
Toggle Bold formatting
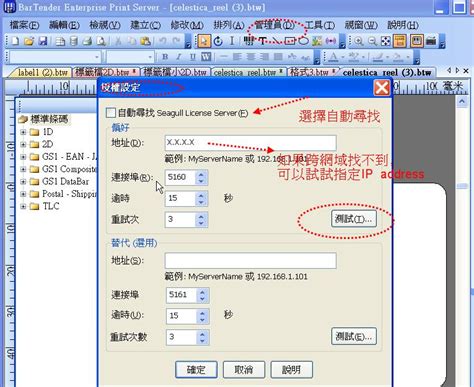click(165, 57)
